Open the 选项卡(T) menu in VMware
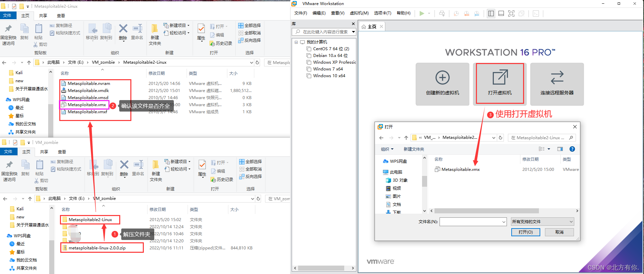The width and height of the screenshot is (644, 274). click(383, 13)
